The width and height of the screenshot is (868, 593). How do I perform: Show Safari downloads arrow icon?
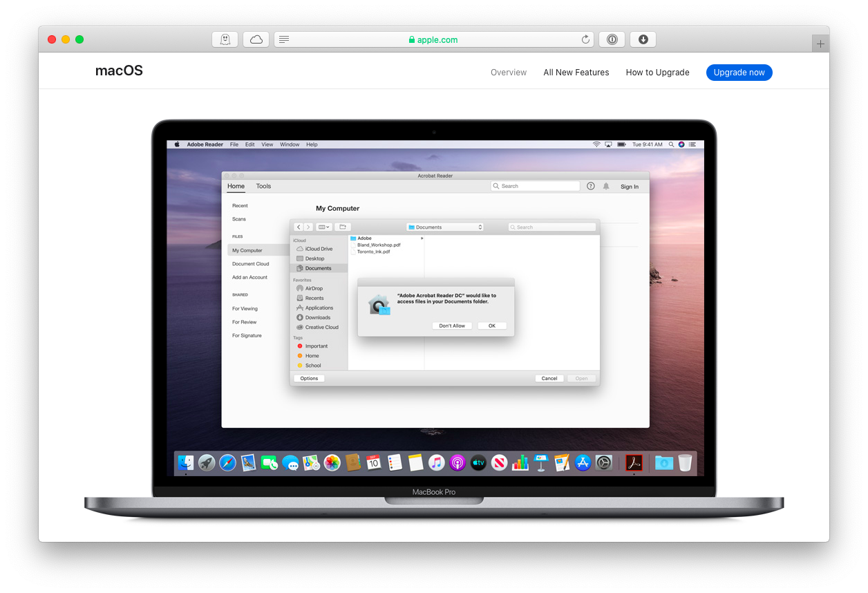(x=643, y=39)
